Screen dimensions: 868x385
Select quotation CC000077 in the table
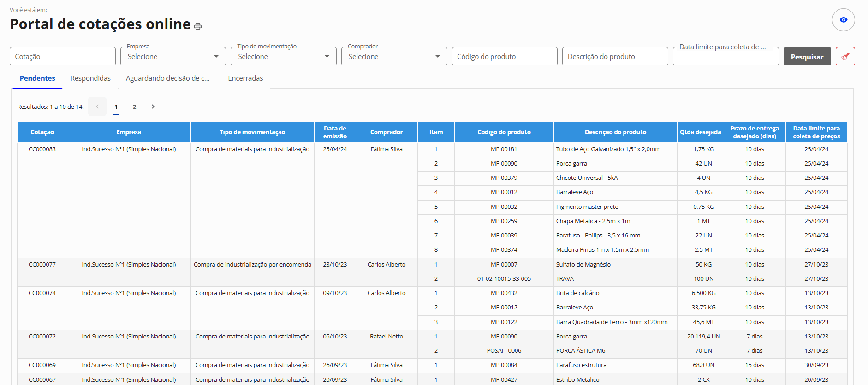pyautogui.click(x=42, y=265)
